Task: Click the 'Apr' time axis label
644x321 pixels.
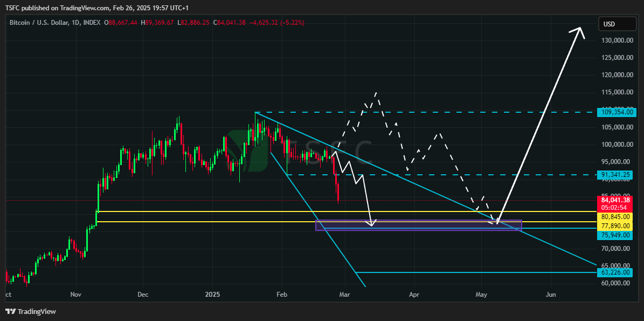Action: tap(415, 295)
